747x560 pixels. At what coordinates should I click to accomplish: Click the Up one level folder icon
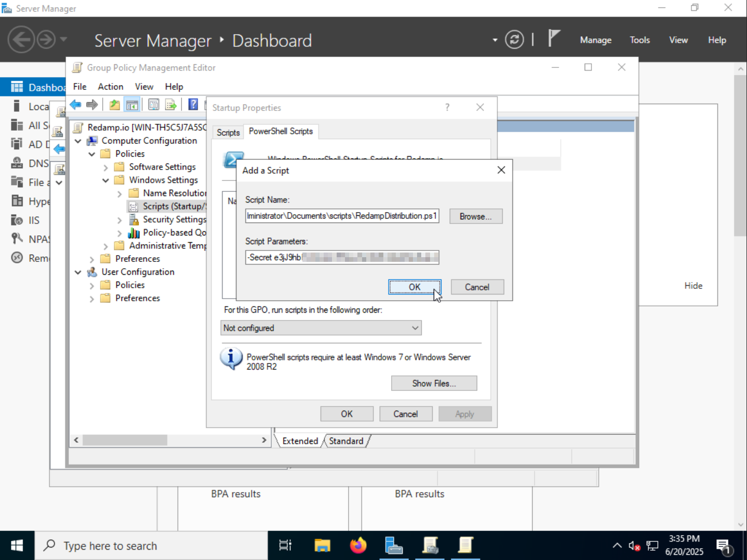pyautogui.click(x=115, y=105)
